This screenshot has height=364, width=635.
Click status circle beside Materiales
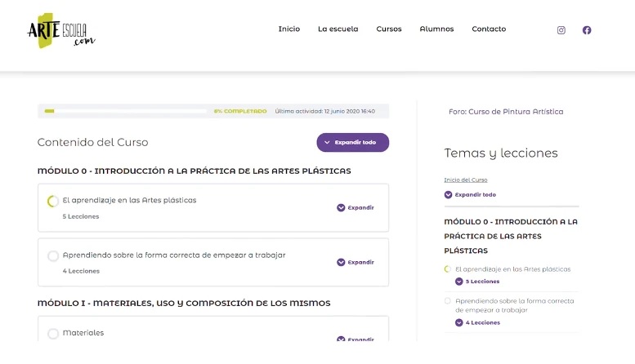(52, 333)
